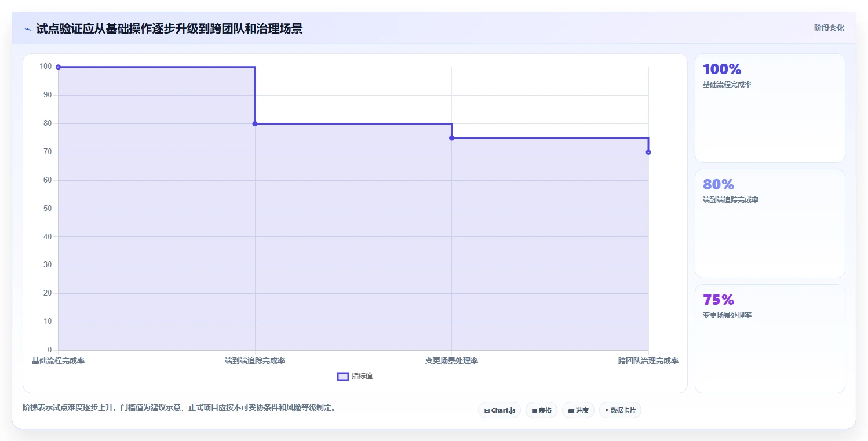Click the 100% value card
This screenshot has width=868, height=441.
tap(770, 108)
